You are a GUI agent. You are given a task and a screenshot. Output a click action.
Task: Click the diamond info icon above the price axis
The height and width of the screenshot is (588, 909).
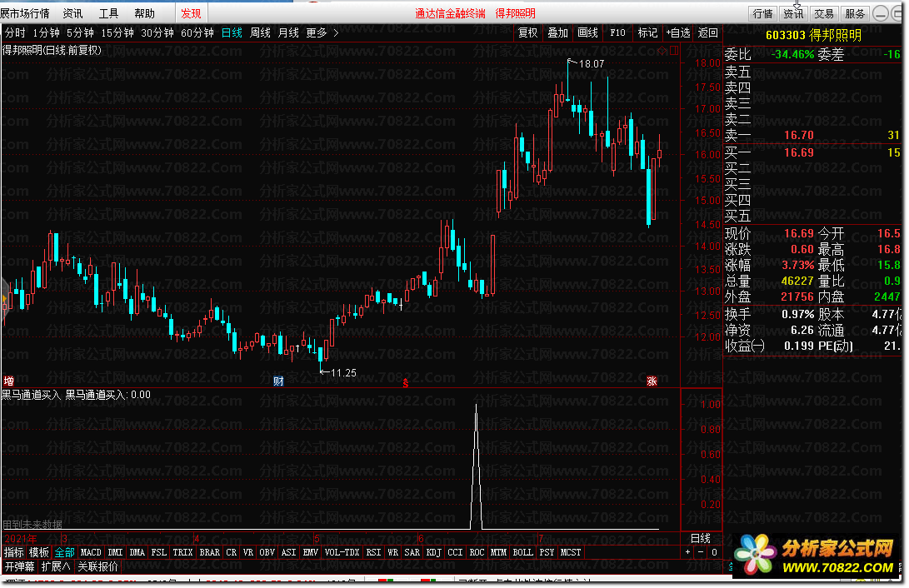tap(662, 51)
